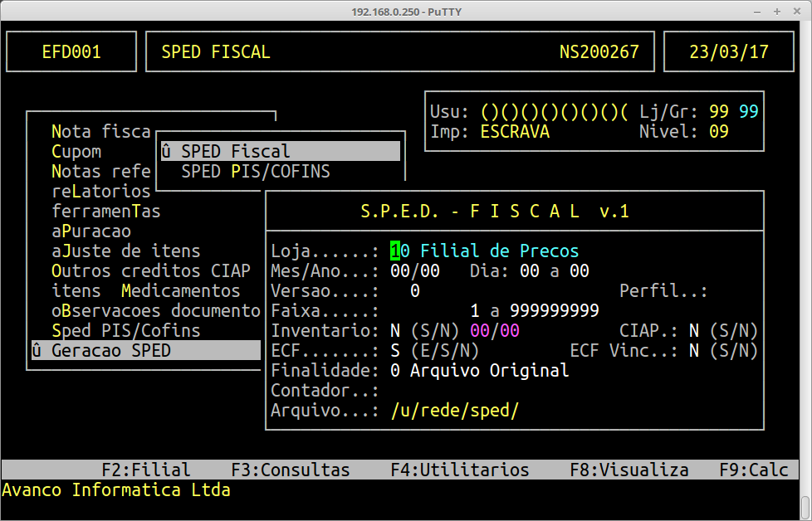Viewport: 812px width, 521px height.
Task: Click the Nivel value 09
Action: [x=719, y=132]
